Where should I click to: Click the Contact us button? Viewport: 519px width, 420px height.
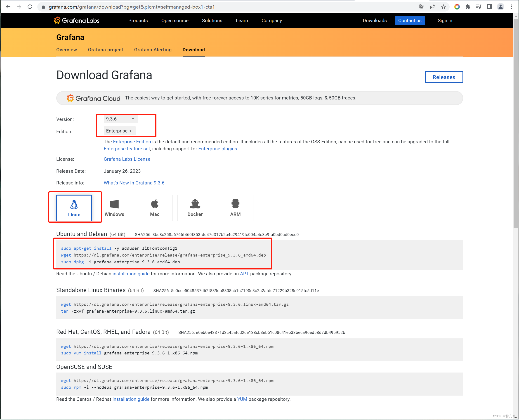point(409,21)
